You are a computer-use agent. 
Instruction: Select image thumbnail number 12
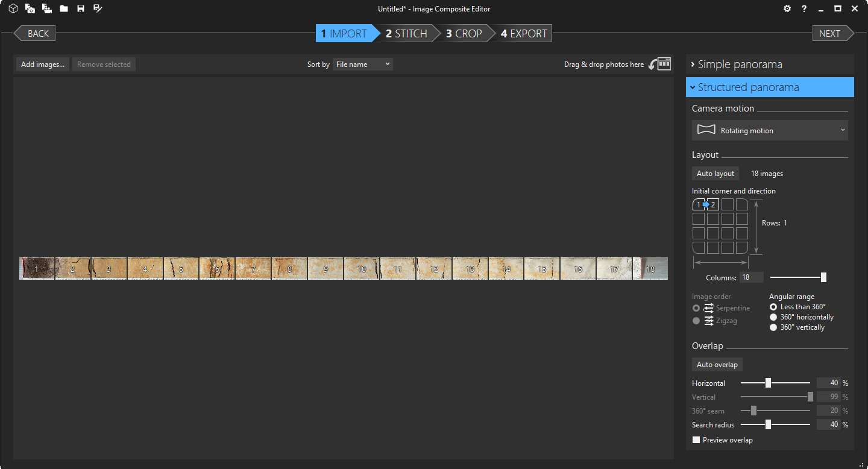[x=434, y=268]
